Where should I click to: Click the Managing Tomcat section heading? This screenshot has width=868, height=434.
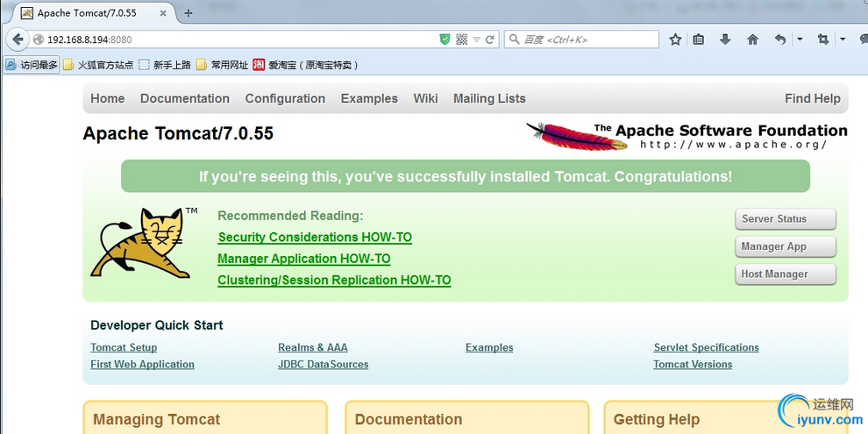tap(157, 419)
